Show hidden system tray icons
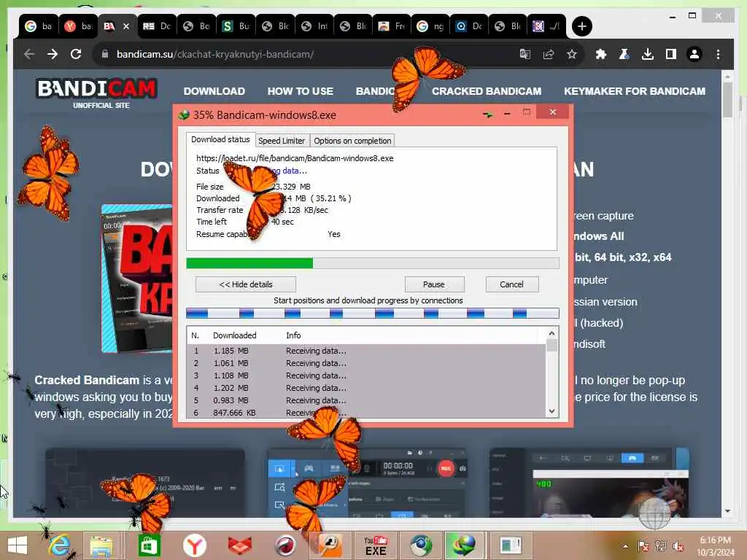Image resolution: width=747 pixels, height=560 pixels. 625,546
